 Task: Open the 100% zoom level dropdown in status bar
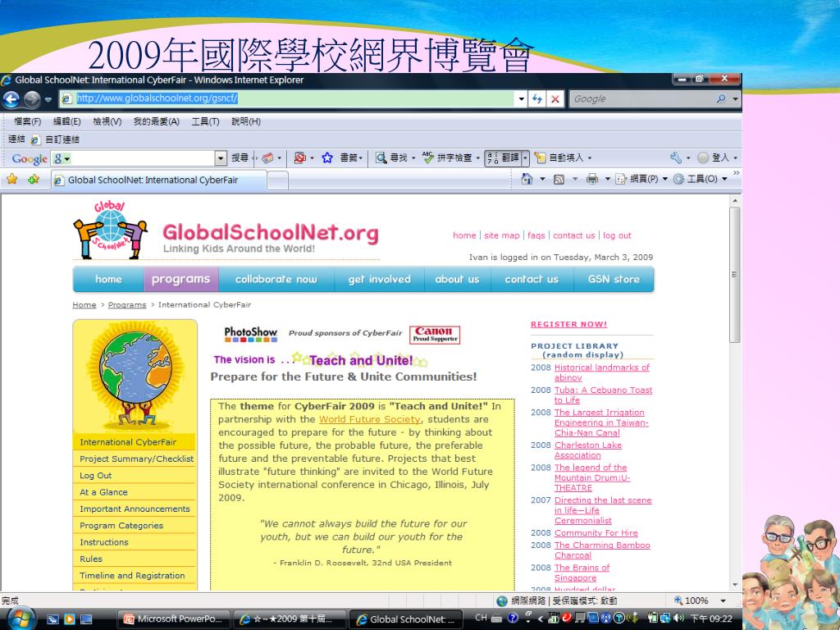point(724,600)
